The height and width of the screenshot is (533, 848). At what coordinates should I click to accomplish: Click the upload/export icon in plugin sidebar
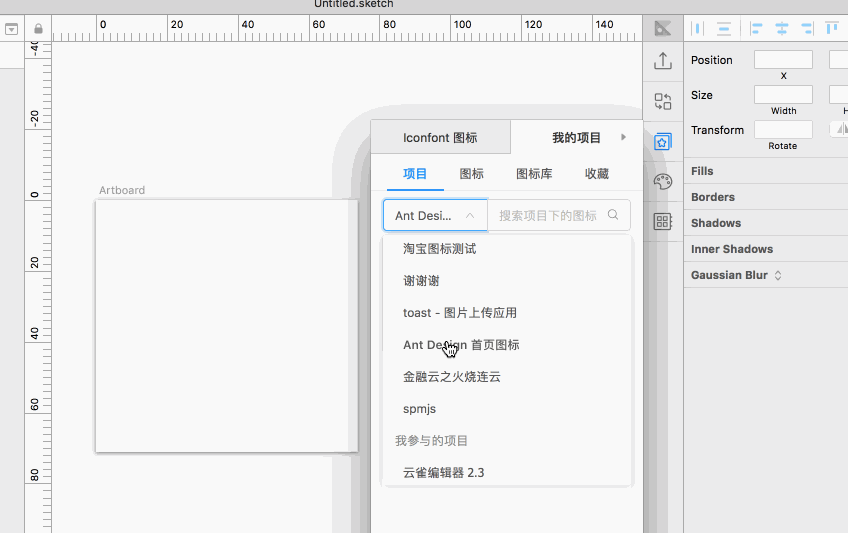click(x=662, y=61)
